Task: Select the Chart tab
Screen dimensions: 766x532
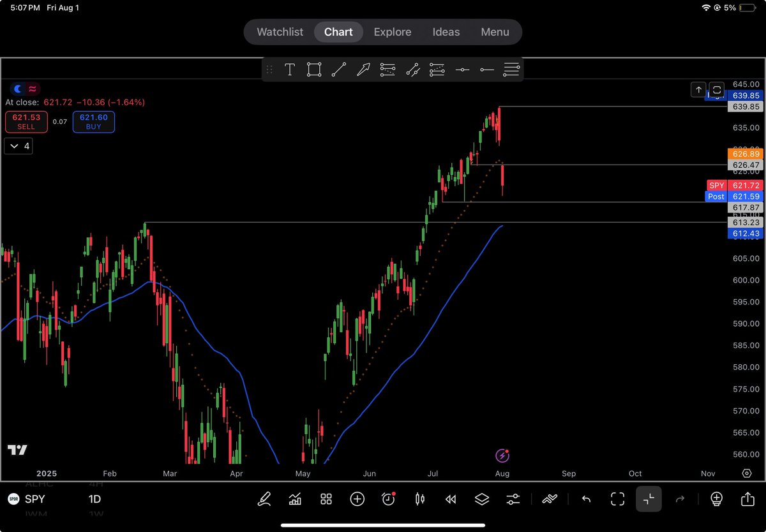Action: tap(338, 32)
